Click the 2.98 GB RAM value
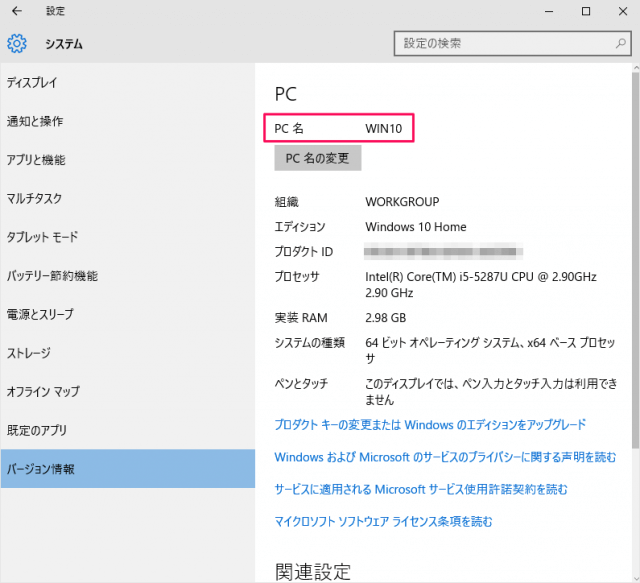 [x=385, y=318]
